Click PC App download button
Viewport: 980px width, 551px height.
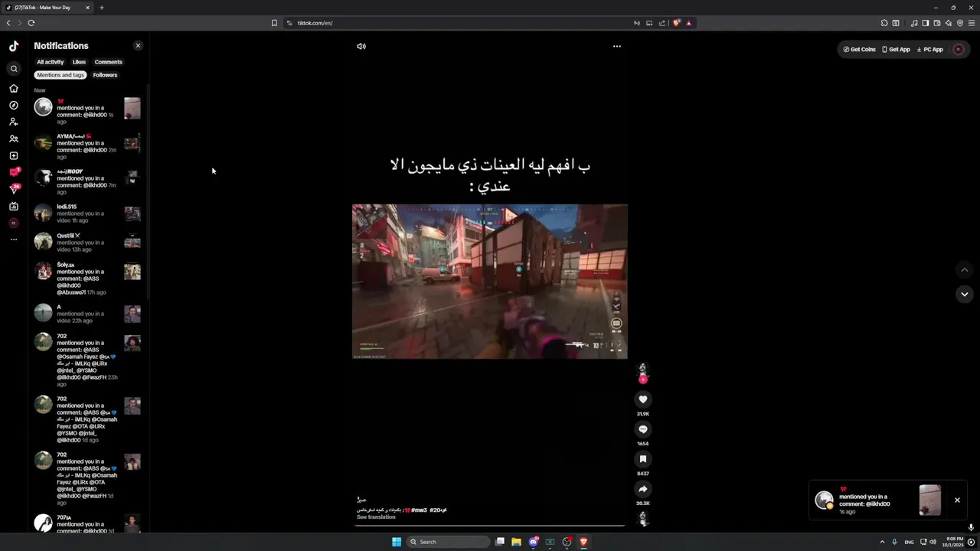pos(930,49)
